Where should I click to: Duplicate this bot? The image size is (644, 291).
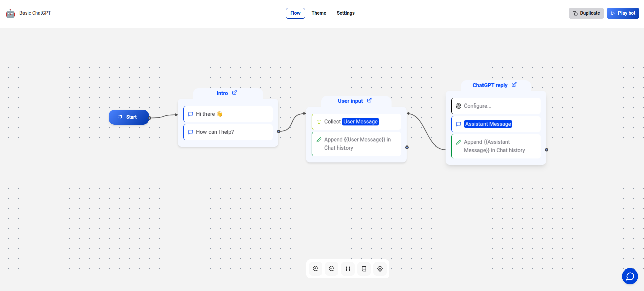[x=586, y=13]
